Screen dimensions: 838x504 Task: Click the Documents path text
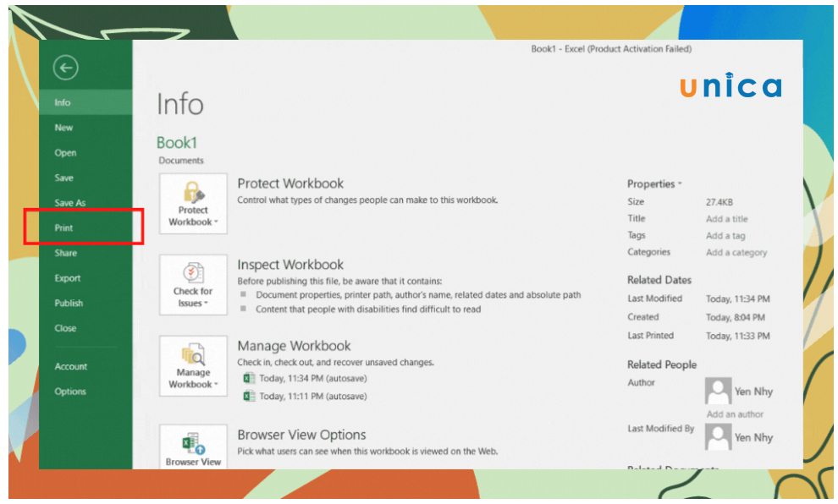[181, 161]
